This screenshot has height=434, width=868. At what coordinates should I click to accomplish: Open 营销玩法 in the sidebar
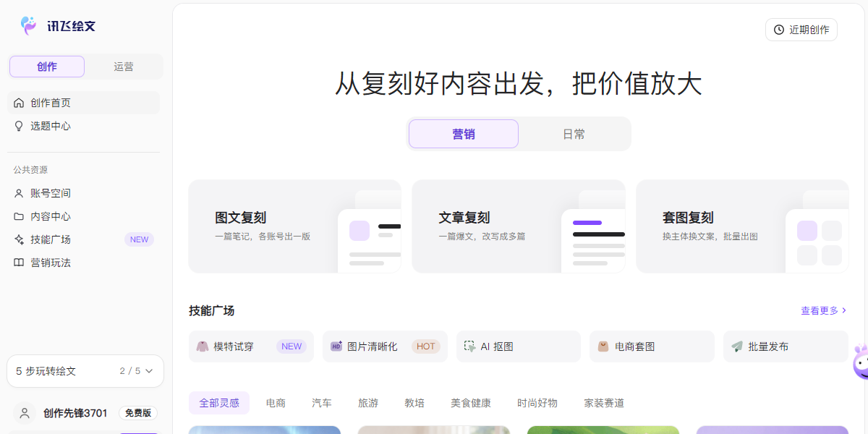[x=83, y=263]
